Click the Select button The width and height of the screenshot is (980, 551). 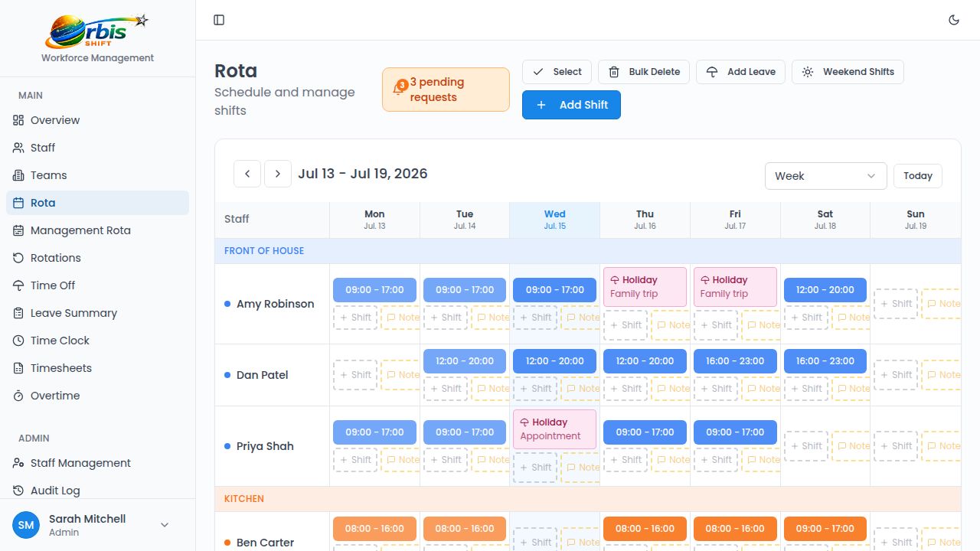point(557,72)
